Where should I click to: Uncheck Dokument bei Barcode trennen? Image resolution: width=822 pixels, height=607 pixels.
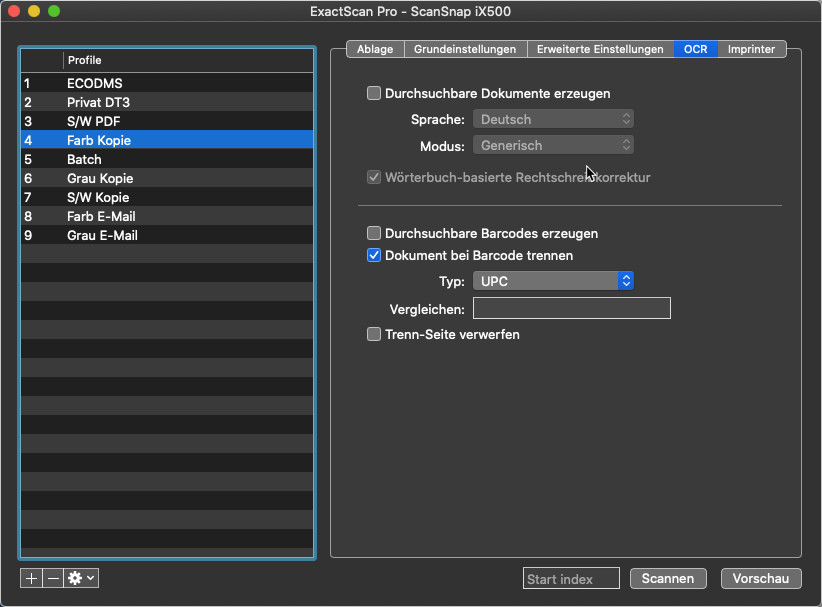(x=374, y=255)
